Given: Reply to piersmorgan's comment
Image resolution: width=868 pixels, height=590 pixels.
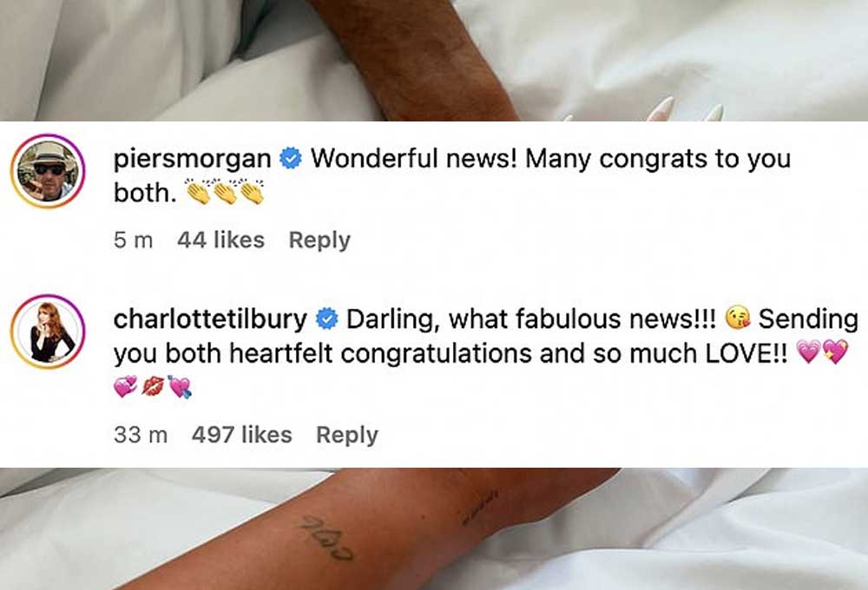Looking at the screenshot, I should pyautogui.click(x=319, y=240).
